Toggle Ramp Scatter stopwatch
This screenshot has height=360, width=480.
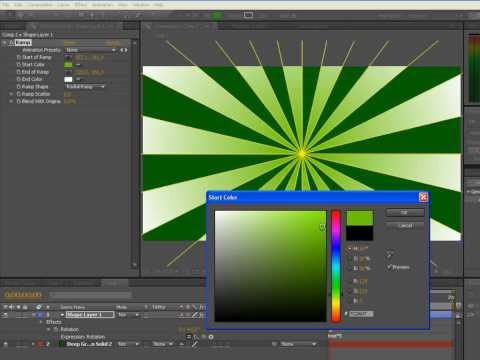click(19, 94)
